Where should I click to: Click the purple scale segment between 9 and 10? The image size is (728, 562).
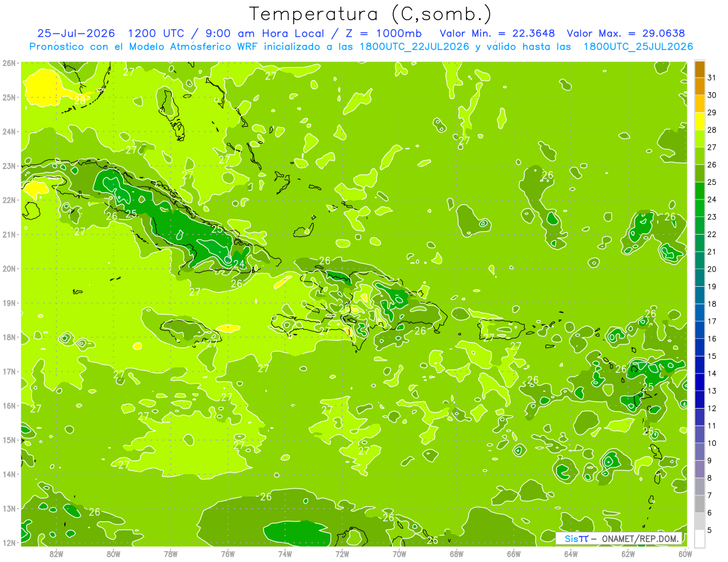coord(699,452)
